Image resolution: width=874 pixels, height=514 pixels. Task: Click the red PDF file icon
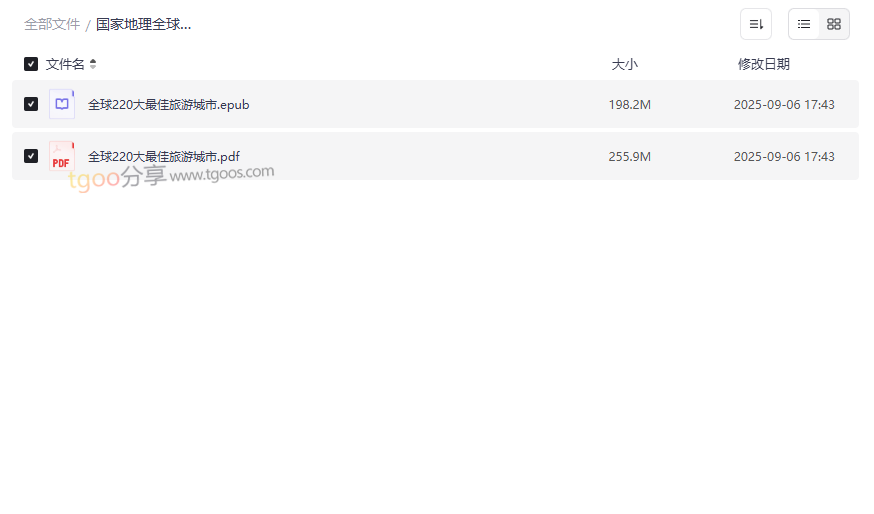tap(62, 156)
